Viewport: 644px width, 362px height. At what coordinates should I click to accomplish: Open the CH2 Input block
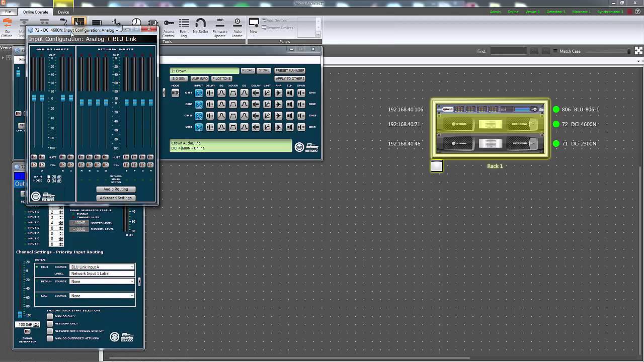pyautogui.click(x=199, y=105)
